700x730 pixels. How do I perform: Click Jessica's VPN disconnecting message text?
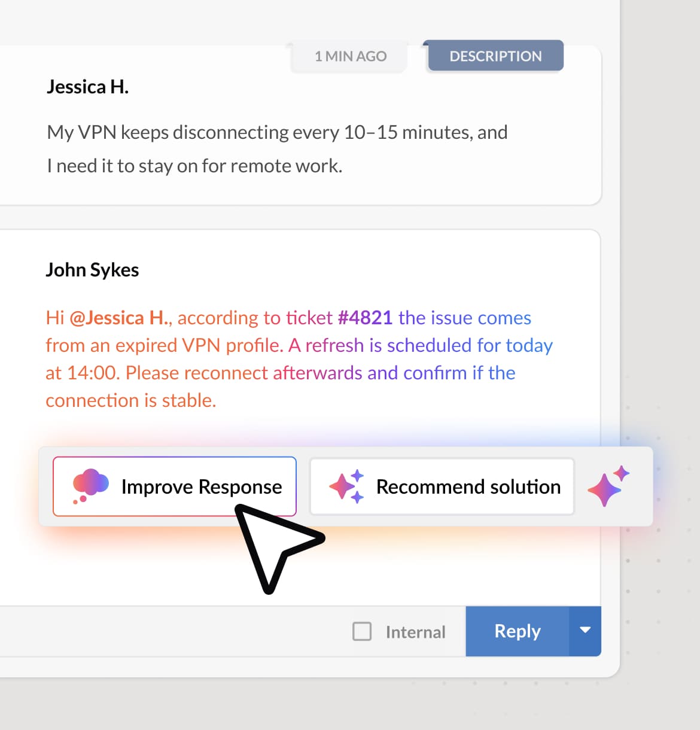[x=277, y=148]
